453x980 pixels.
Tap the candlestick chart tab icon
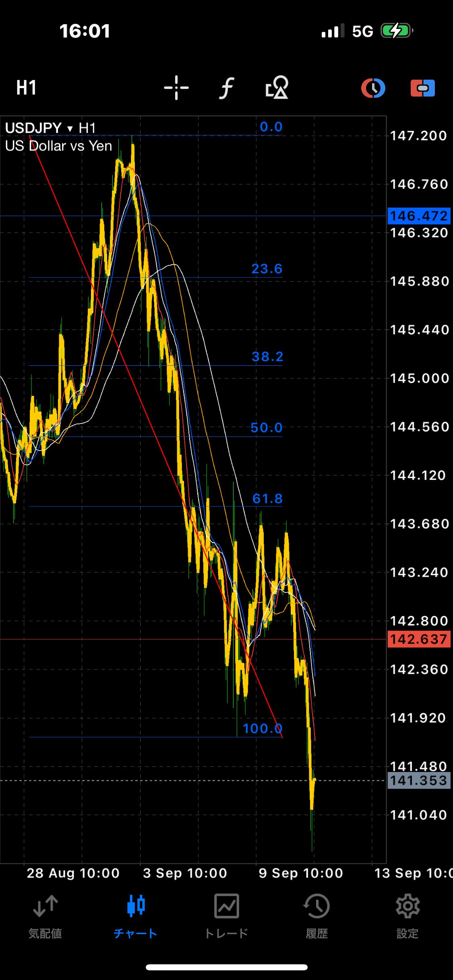pos(136,906)
